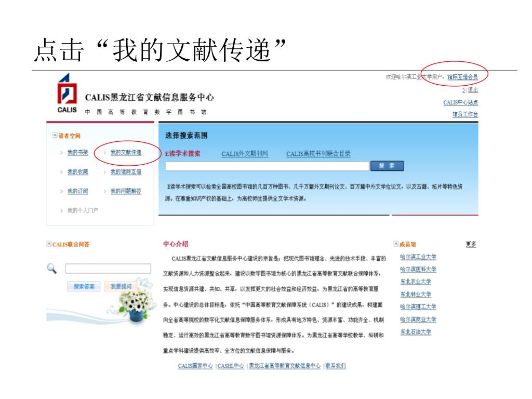The image size is (532, 399).
Task: Open the 哈尔滨工业大学 member link
Action: pos(418,257)
